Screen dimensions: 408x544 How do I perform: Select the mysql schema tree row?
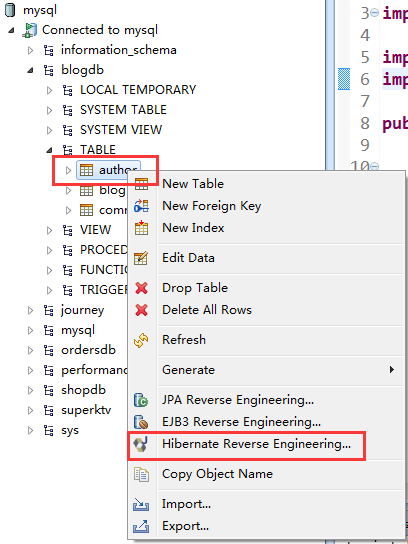78,330
